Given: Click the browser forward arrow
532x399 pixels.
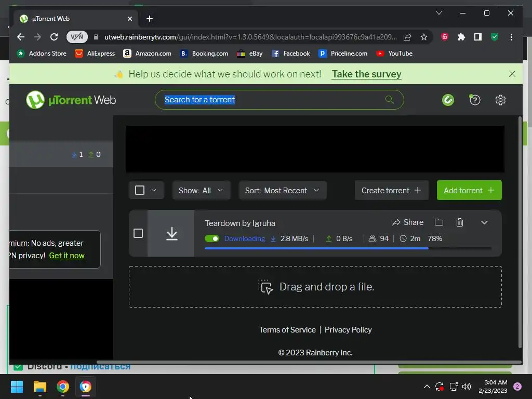Looking at the screenshot, I should tap(37, 37).
